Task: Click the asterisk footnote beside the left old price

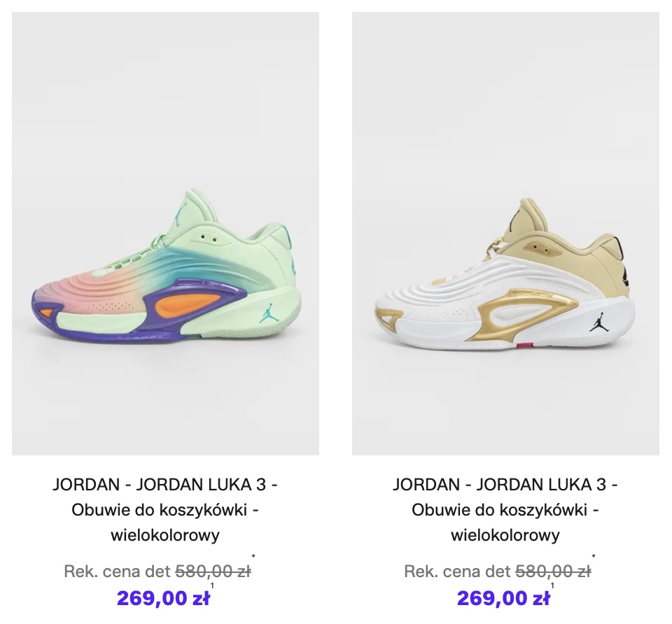Action: pos(253,556)
